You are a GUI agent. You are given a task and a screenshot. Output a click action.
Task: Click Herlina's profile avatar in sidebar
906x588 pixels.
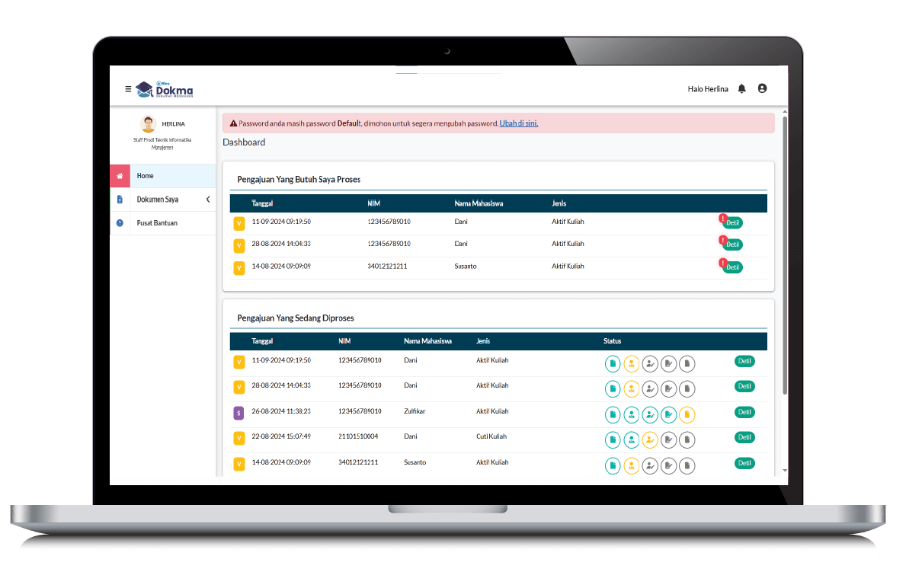point(149,124)
